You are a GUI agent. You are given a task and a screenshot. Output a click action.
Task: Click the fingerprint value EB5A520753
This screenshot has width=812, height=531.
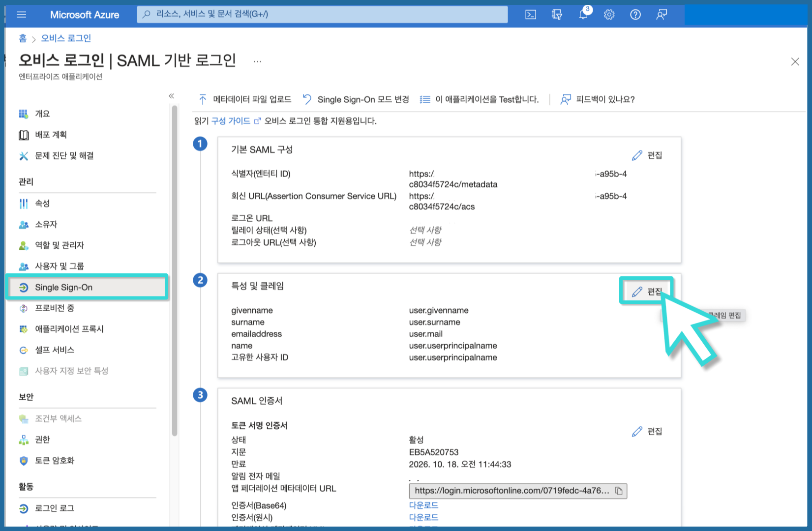(x=434, y=452)
